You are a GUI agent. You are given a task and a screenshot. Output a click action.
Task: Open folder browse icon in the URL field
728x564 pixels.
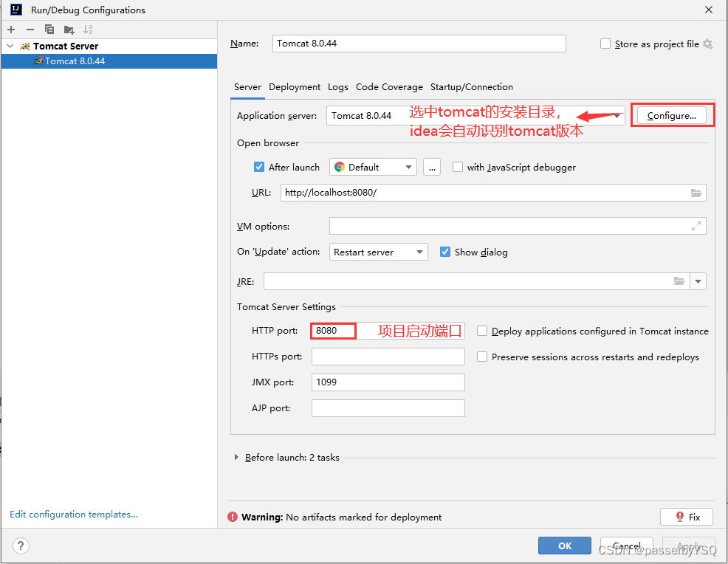pyautogui.click(x=696, y=193)
